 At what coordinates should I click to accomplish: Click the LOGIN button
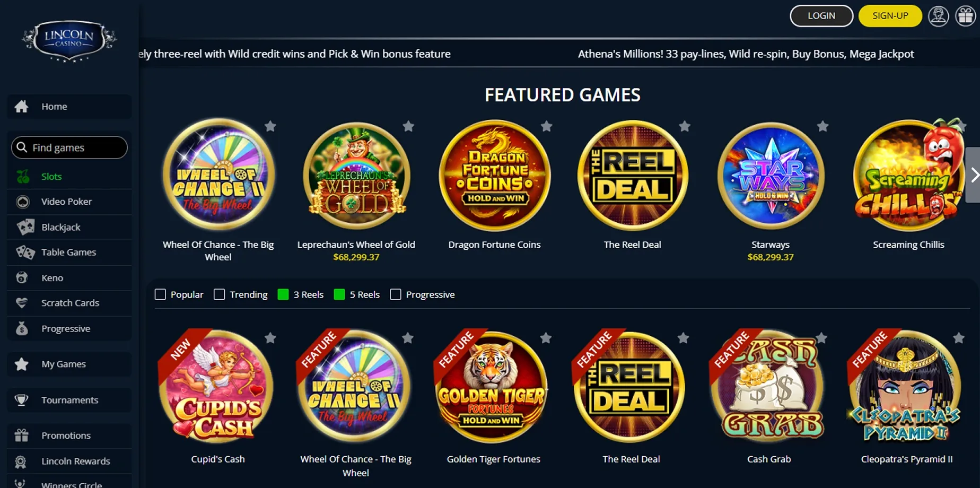[x=821, y=16]
